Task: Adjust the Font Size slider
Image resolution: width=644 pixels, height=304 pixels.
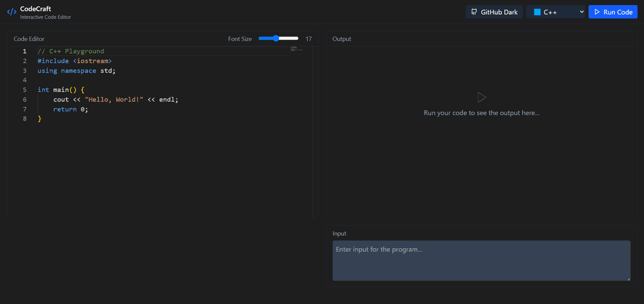Action: [278, 39]
